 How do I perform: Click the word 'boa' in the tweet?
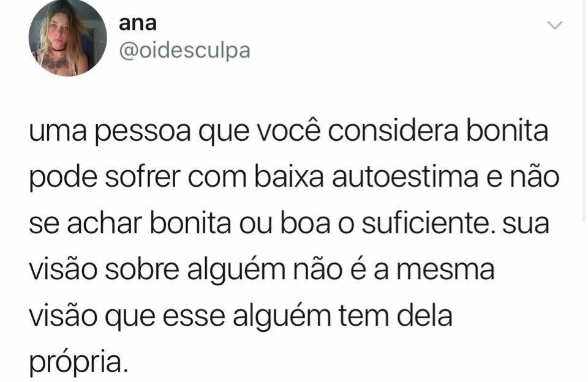[306, 223]
